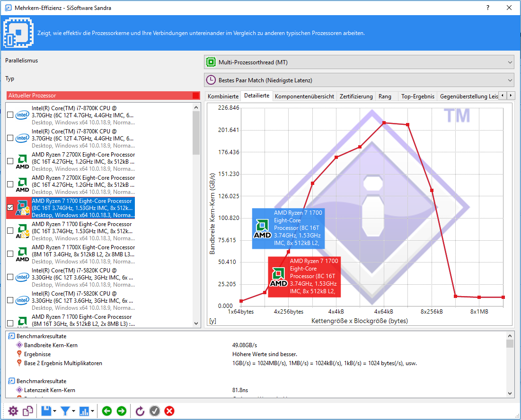Click the first Benchmarkresultate section icon

(12, 336)
